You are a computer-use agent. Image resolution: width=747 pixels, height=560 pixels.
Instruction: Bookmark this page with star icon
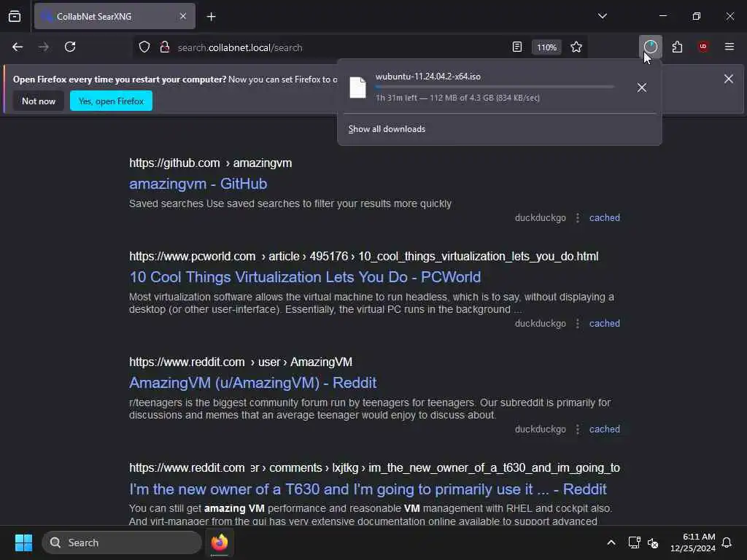(576, 47)
